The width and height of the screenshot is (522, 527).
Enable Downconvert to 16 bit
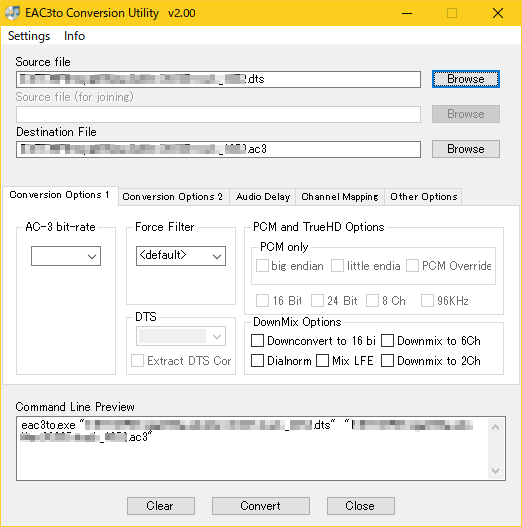pyautogui.click(x=257, y=340)
